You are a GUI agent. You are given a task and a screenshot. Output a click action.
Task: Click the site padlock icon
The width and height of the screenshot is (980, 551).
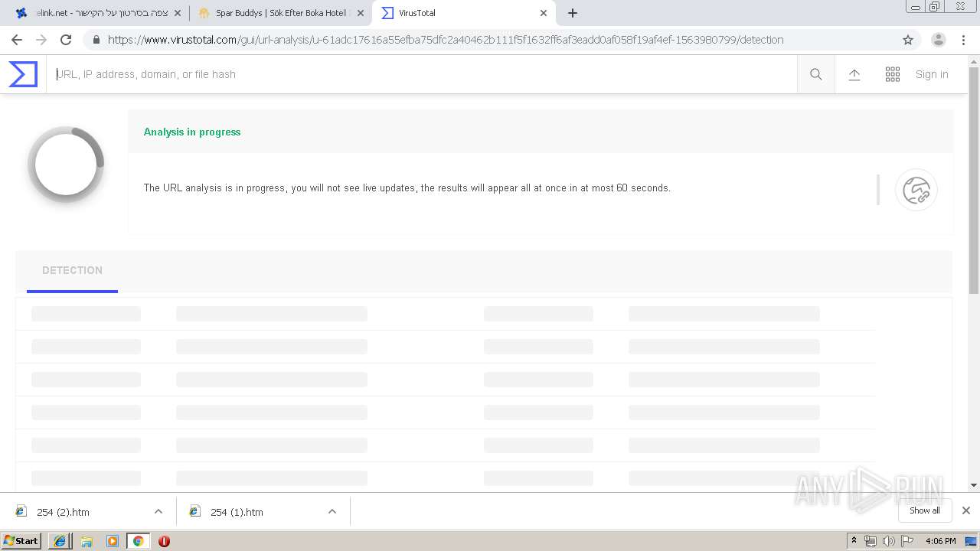pos(96,40)
